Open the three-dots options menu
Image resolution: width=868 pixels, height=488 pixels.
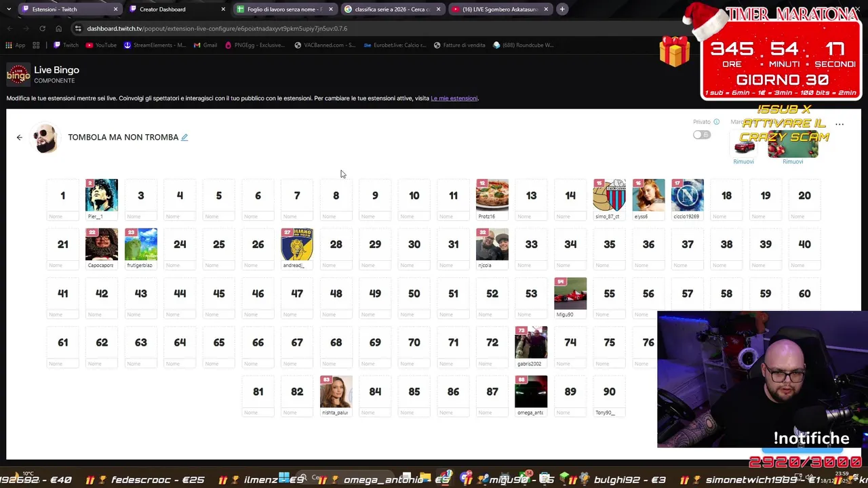click(840, 125)
